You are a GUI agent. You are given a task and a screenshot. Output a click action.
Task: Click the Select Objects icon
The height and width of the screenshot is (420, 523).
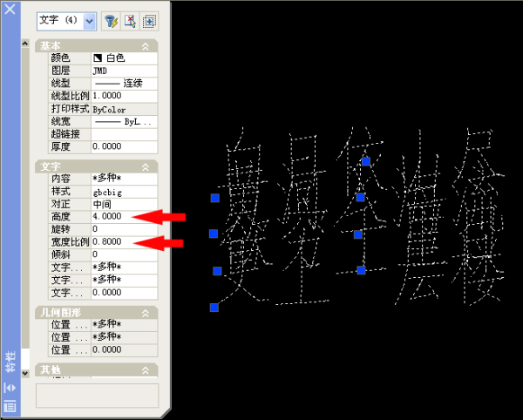(x=130, y=22)
